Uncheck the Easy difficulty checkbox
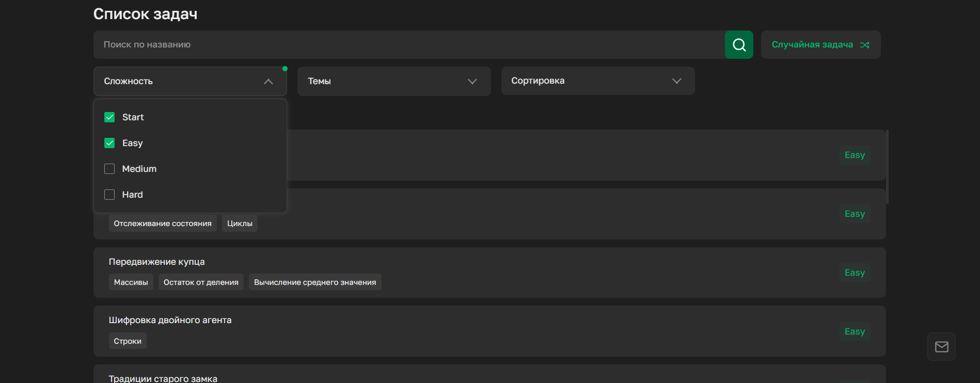 pyautogui.click(x=109, y=143)
